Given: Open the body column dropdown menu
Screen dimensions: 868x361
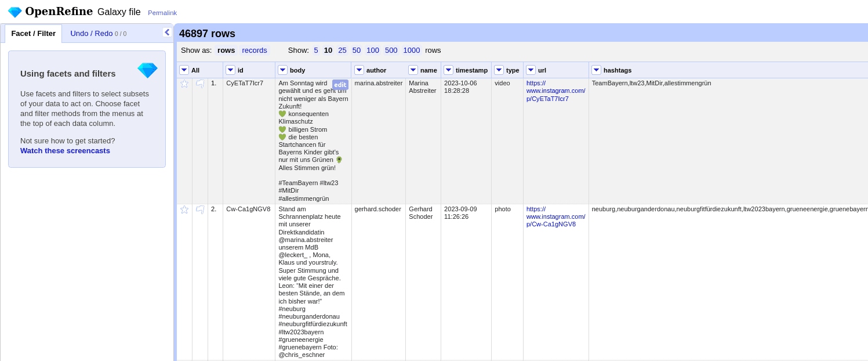Looking at the screenshot, I should 282,70.
